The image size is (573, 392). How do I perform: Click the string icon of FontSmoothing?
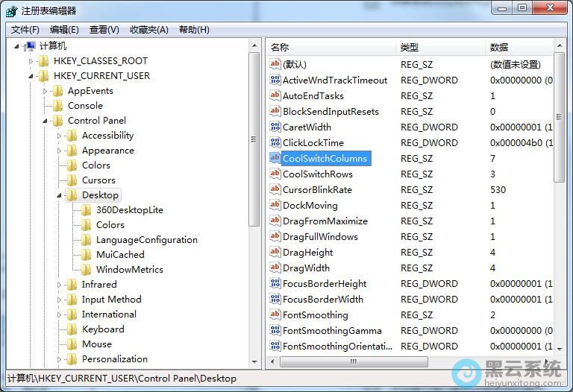pyautogui.click(x=275, y=314)
